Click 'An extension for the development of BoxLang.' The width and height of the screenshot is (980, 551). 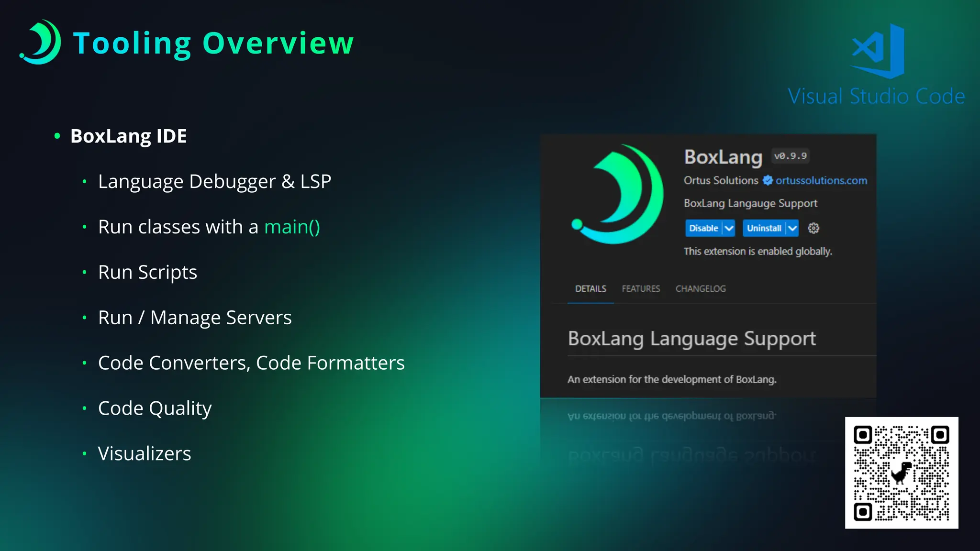672,379
